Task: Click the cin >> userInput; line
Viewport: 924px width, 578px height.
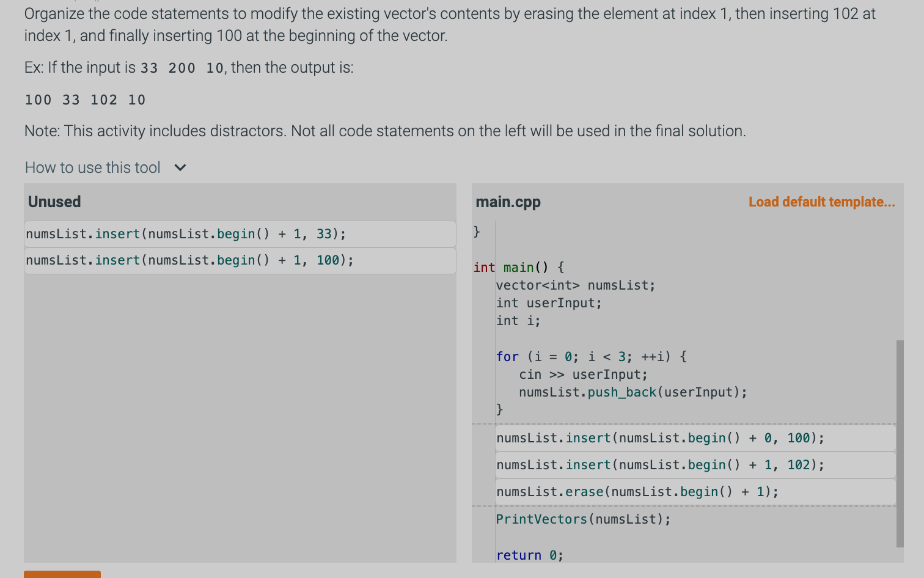Action: (583, 375)
